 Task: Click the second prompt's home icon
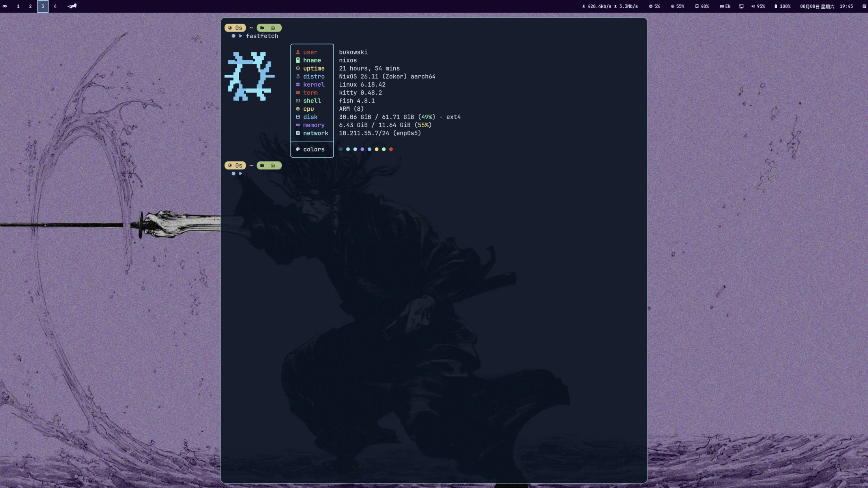tap(273, 165)
